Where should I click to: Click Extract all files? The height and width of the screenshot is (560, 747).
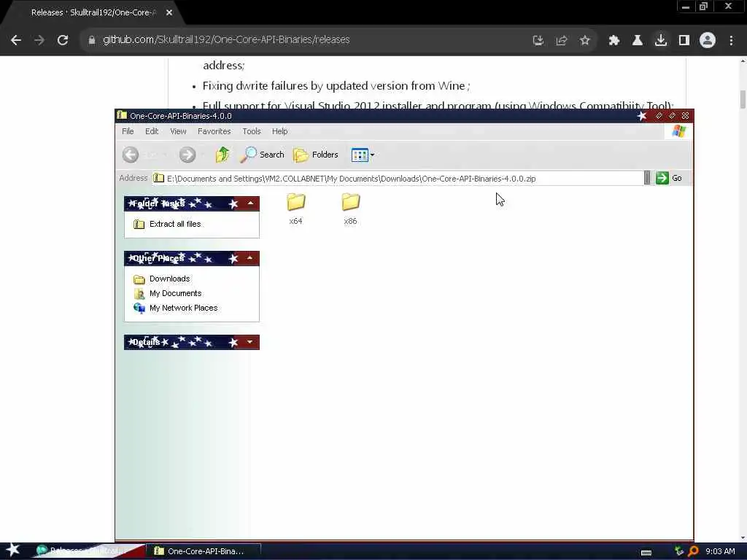tap(175, 224)
